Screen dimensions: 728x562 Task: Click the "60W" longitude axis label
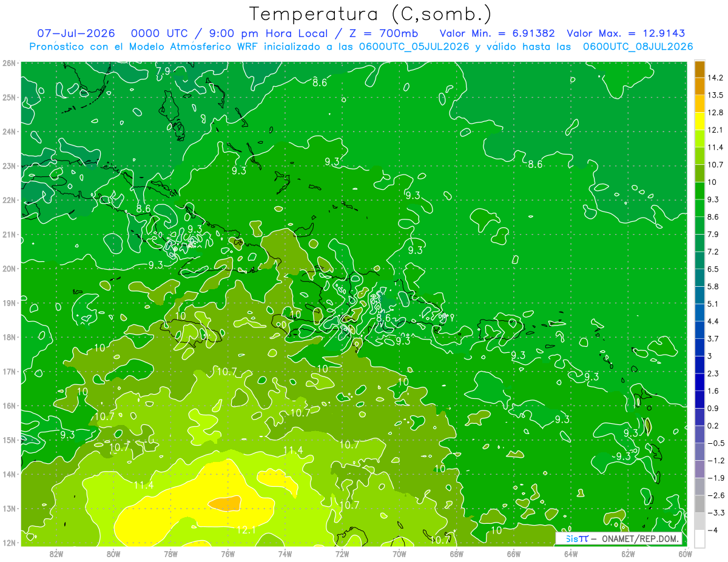685,553
